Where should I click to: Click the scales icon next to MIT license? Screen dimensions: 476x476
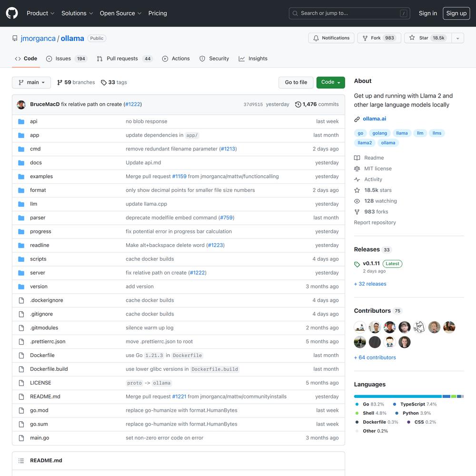click(x=357, y=169)
